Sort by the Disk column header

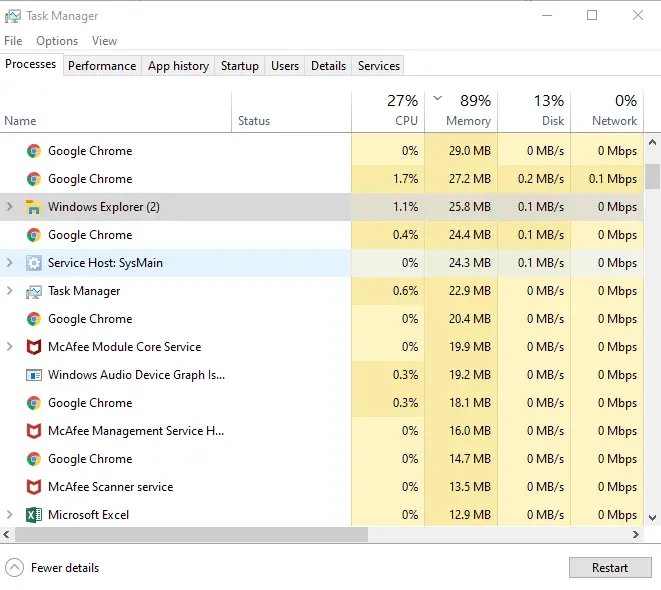[534, 111]
